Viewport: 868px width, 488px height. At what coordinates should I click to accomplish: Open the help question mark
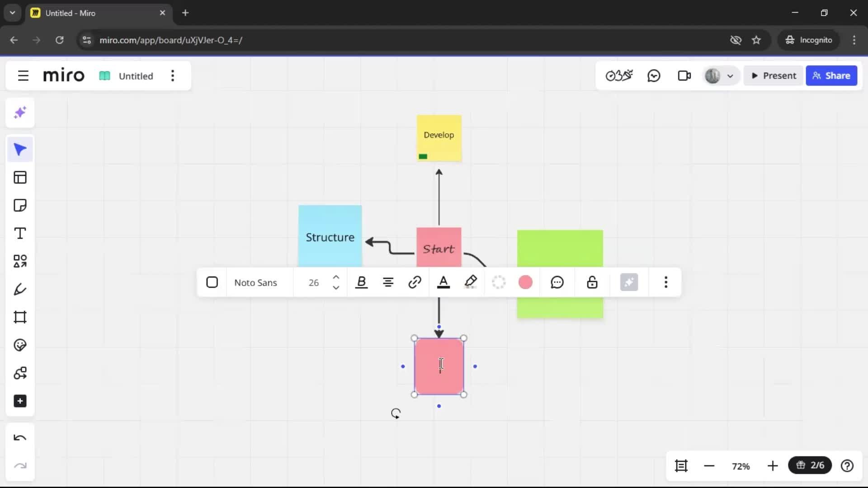(847, 466)
